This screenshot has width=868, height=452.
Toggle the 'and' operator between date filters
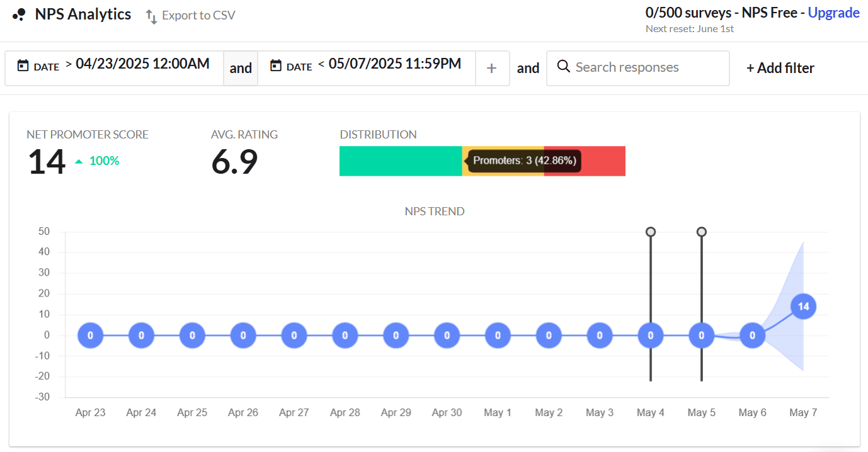pyautogui.click(x=241, y=68)
